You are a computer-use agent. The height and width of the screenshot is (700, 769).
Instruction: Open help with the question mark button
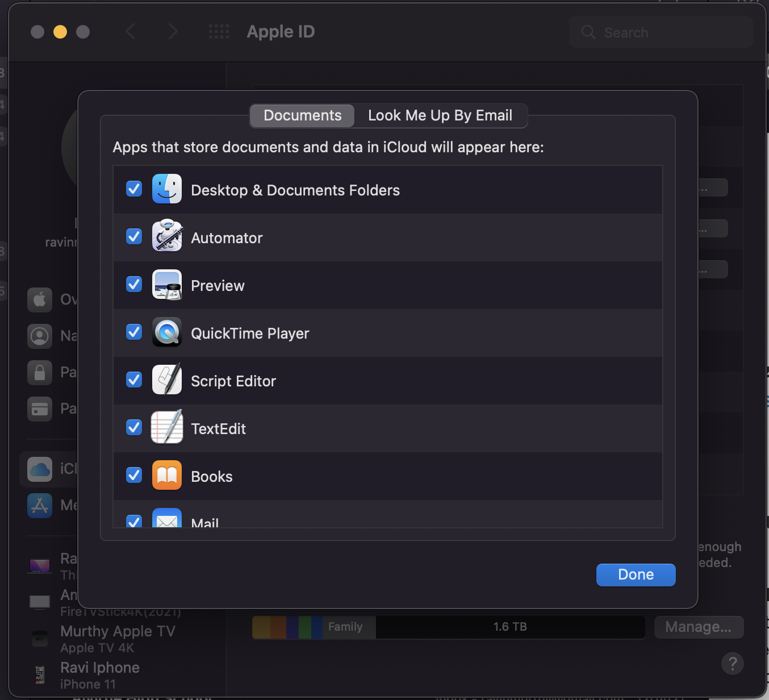tap(733, 663)
